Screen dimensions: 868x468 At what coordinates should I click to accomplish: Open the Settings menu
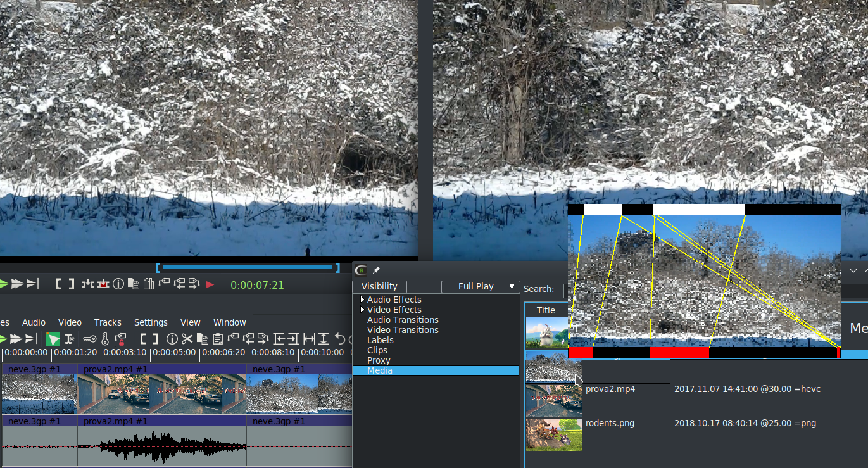pyautogui.click(x=151, y=322)
